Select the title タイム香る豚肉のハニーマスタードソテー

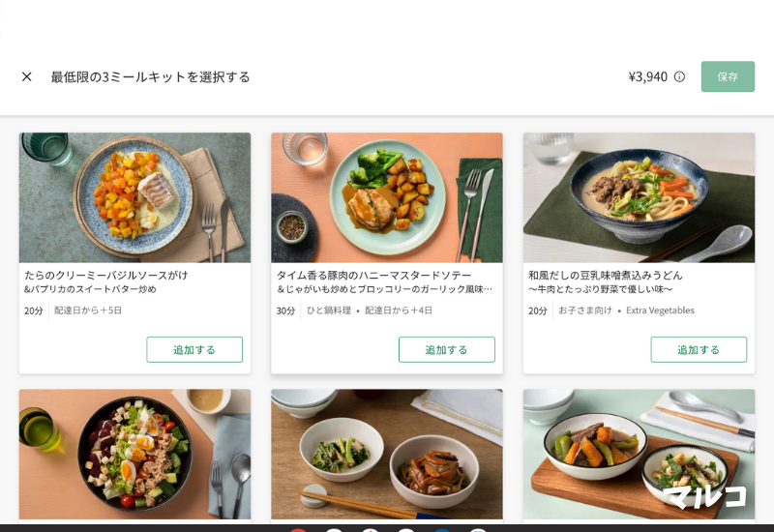pos(374,275)
